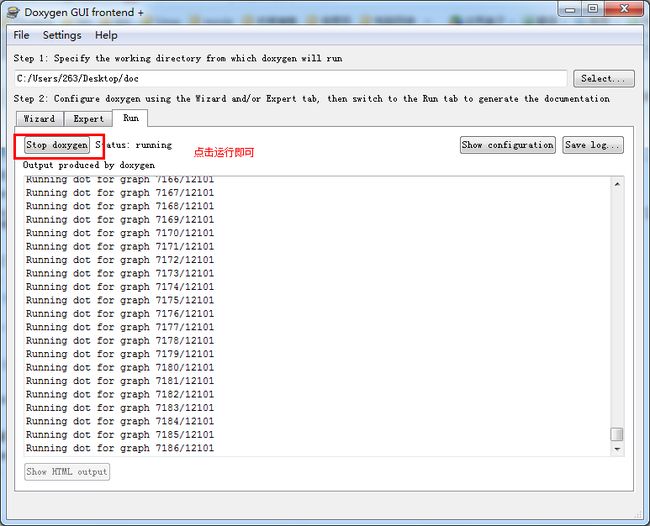Click log line 'graph 7170/12101'

pyautogui.click(x=120, y=233)
